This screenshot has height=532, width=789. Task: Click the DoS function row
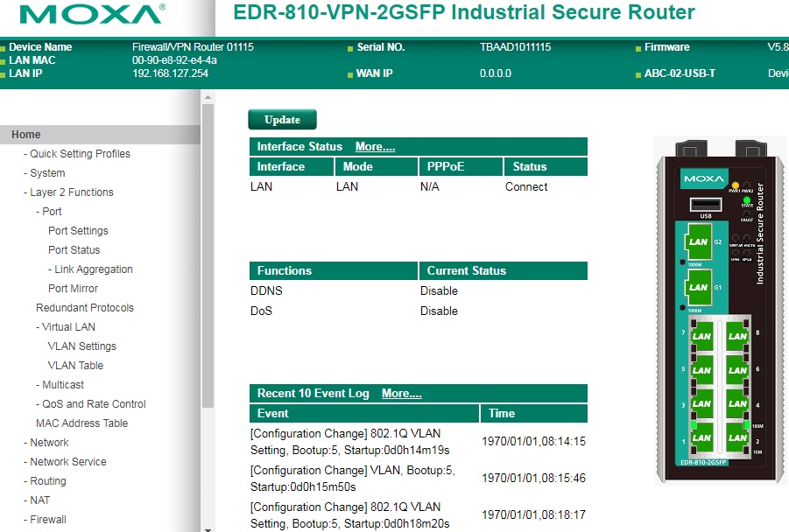[x=419, y=311]
